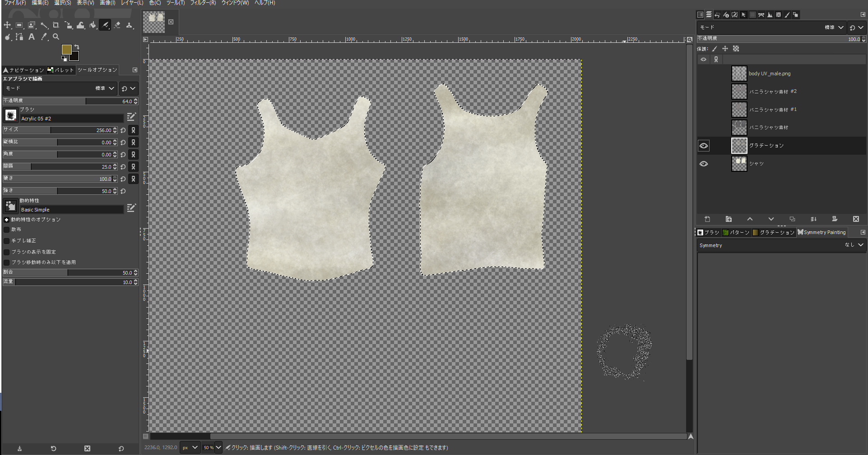The width and height of the screenshot is (868, 455).
Task: Open layer モード dropdown in layers panel
Action: [771, 28]
